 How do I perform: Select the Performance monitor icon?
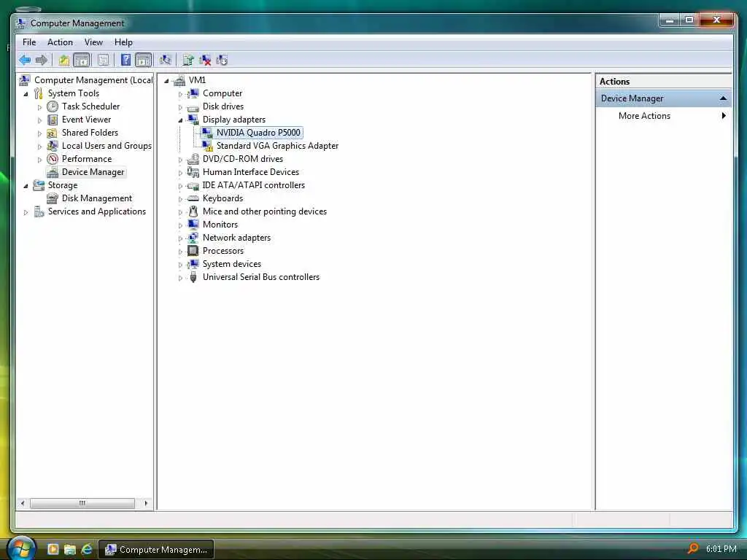53,159
